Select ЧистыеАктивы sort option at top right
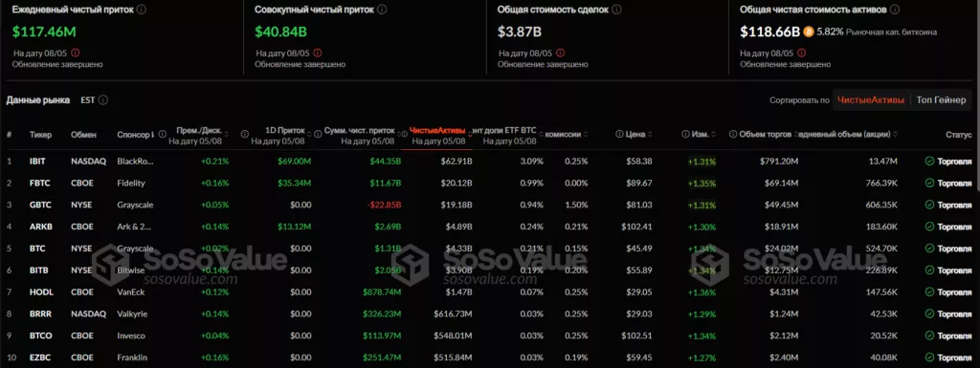 click(871, 99)
